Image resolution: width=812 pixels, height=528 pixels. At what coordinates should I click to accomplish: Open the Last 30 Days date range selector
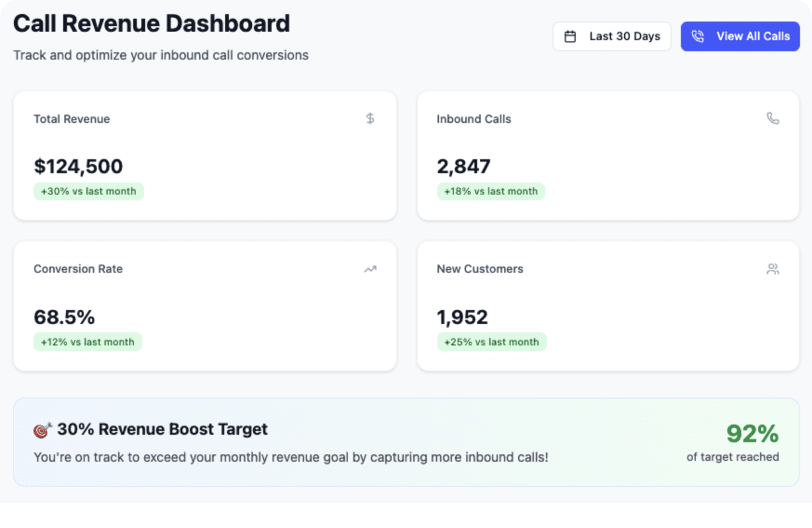coord(611,36)
